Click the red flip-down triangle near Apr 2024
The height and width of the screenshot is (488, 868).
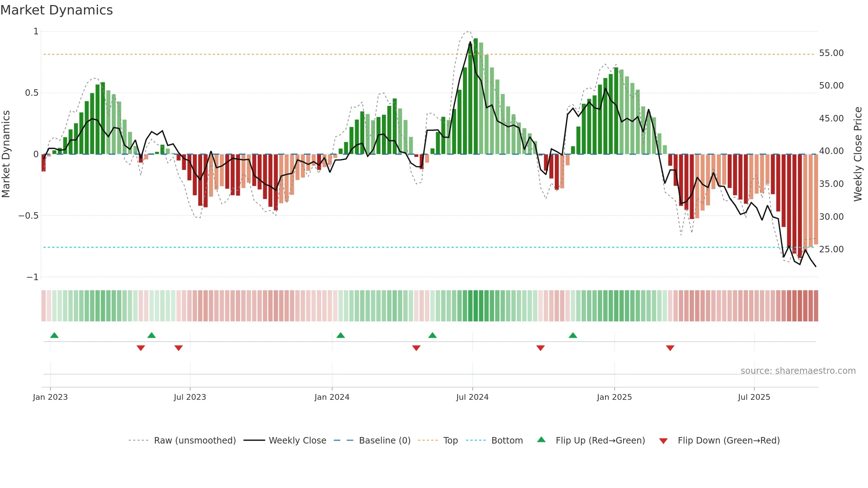pyautogui.click(x=416, y=348)
